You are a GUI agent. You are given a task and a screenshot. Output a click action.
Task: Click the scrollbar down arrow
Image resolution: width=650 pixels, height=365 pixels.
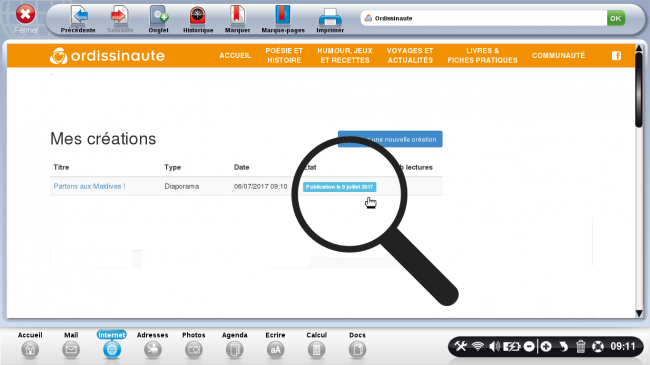pyautogui.click(x=639, y=314)
